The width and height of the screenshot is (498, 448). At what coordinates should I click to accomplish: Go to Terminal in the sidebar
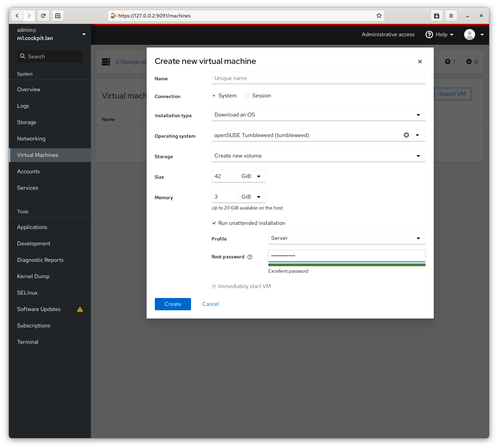28,342
